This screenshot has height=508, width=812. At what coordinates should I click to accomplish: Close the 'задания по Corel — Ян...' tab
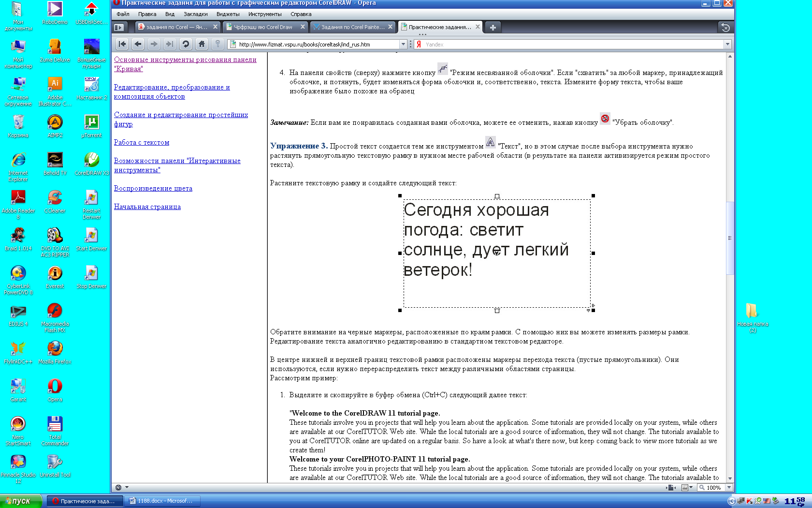coord(215,27)
